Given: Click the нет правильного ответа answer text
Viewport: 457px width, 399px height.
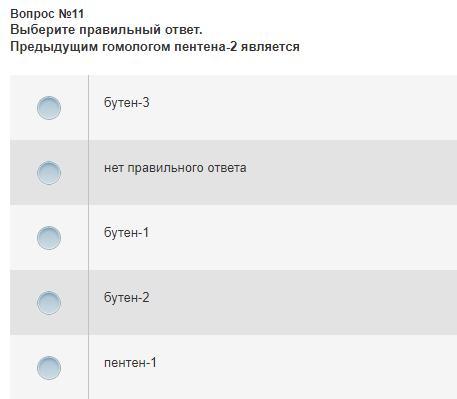Looking at the screenshot, I should click(x=175, y=168).
